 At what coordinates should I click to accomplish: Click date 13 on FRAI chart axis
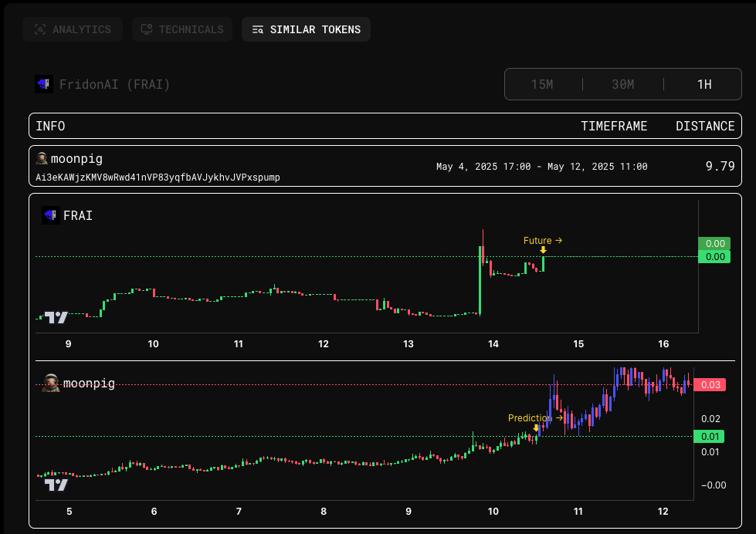409,344
